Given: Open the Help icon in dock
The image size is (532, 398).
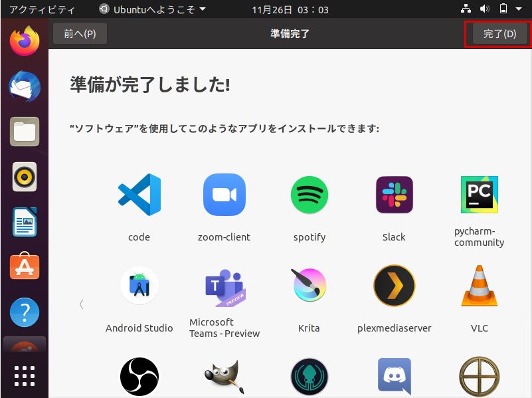Looking at the screenshot, I should tap(25, 312).
